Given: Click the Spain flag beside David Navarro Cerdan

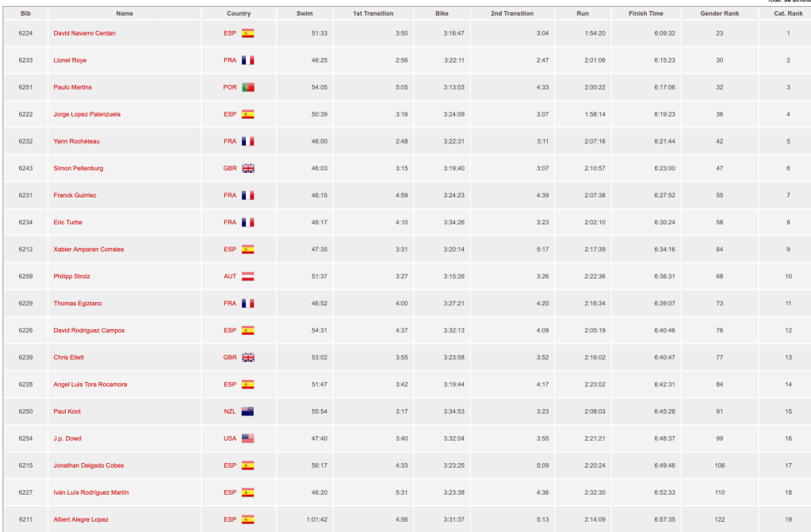Looking at the screenshot, I should click(247, 33).
